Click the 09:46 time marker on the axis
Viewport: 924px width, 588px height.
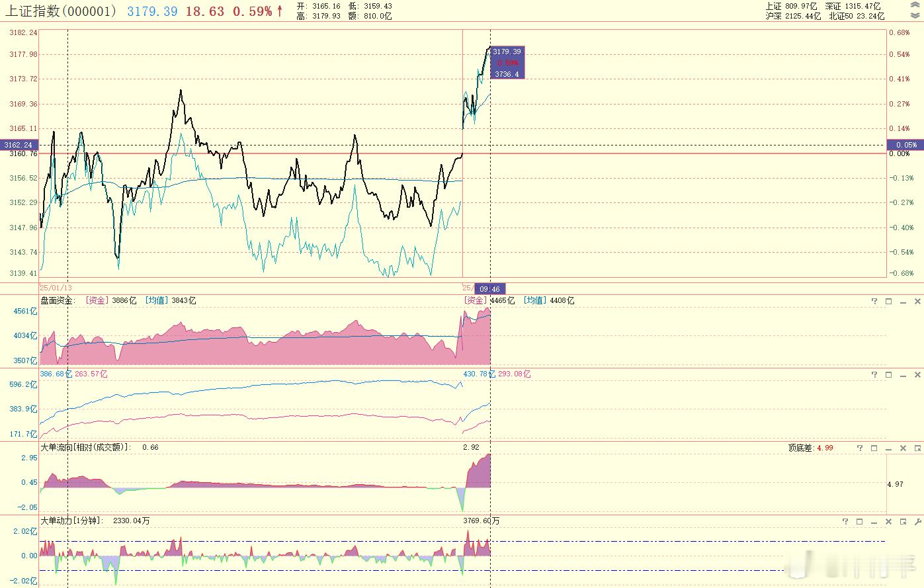pos(490,289)
